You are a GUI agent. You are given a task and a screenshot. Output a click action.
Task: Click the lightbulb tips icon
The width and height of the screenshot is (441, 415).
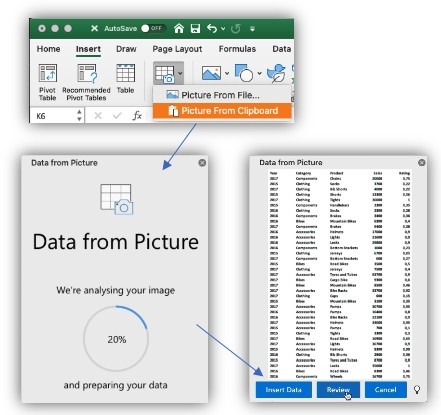[417, 390]
